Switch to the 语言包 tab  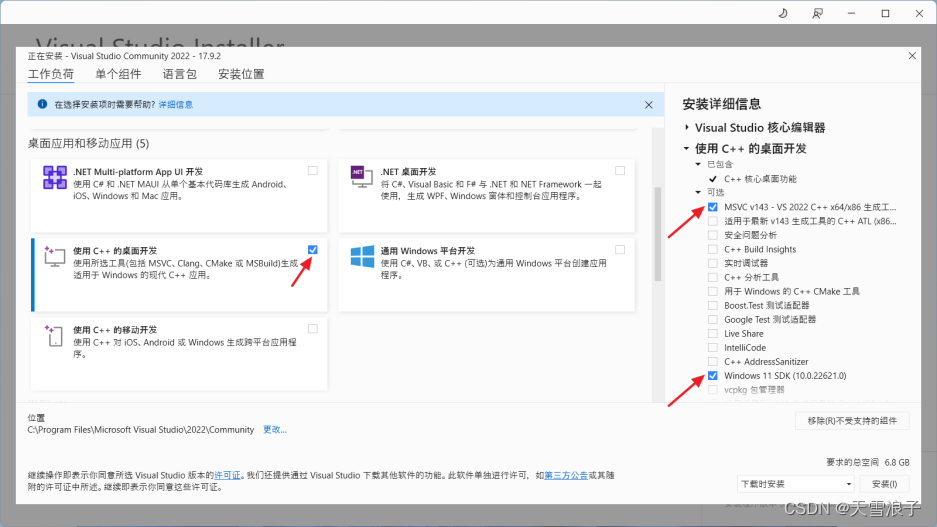[180, 74]
